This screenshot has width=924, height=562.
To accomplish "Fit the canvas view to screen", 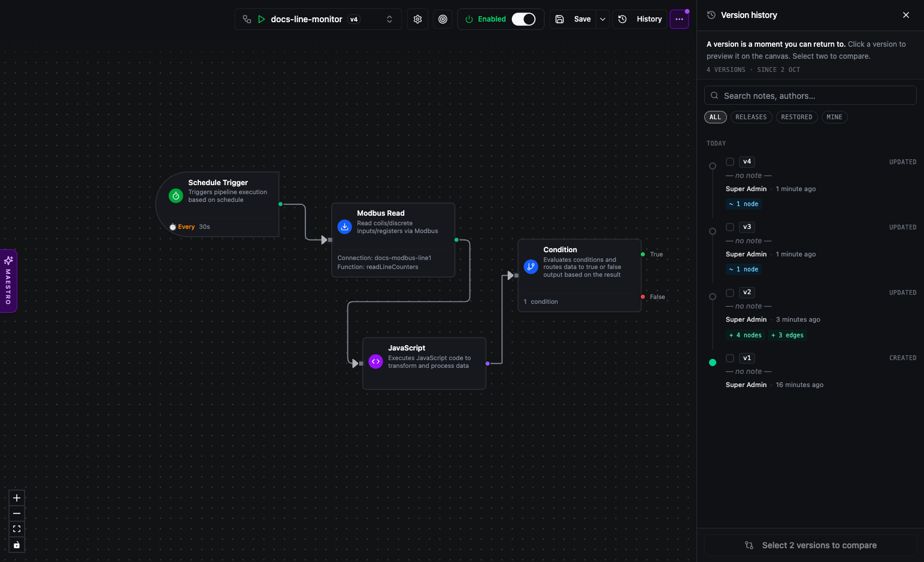I will coord(17,529).
